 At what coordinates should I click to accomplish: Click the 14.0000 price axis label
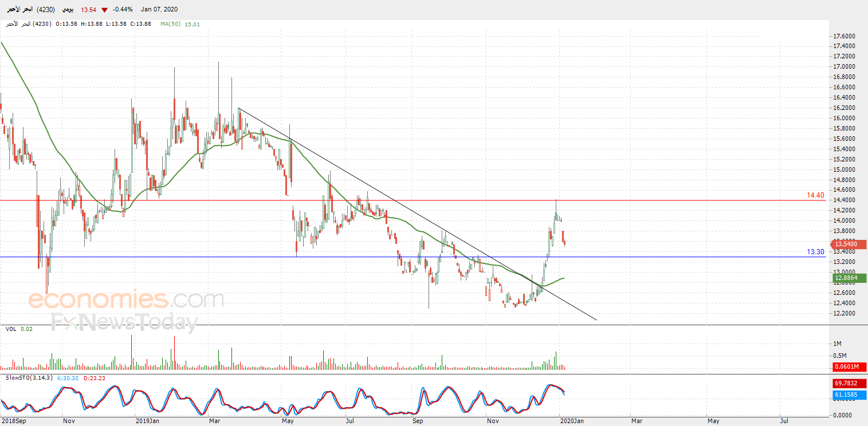(x=844, y=220)
